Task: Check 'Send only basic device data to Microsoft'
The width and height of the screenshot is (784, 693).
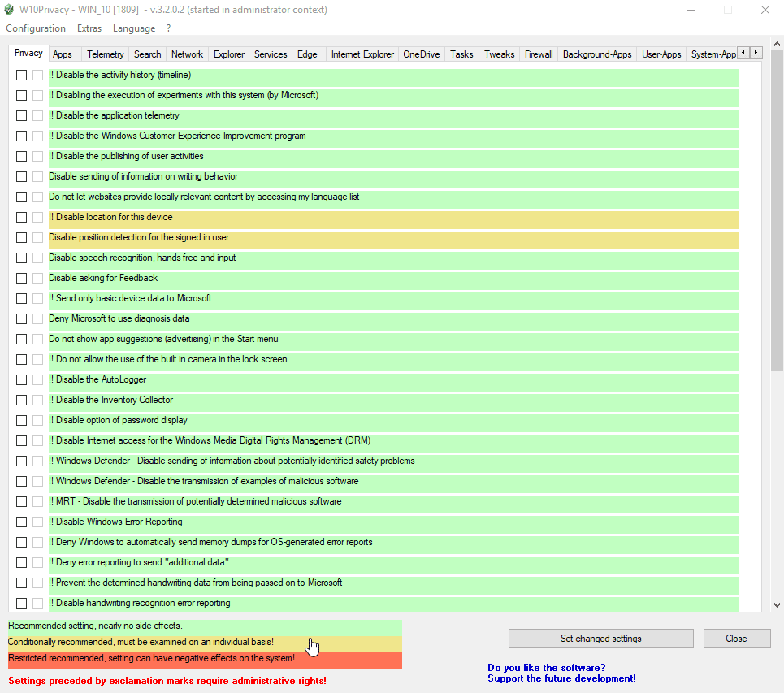Action: 21,298
